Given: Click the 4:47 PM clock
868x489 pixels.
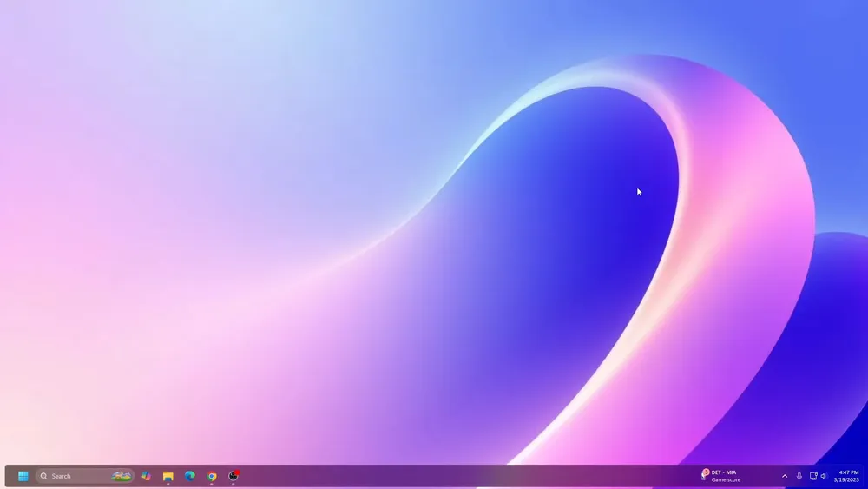Looking at the screenshot, I should tap(848, 472).
